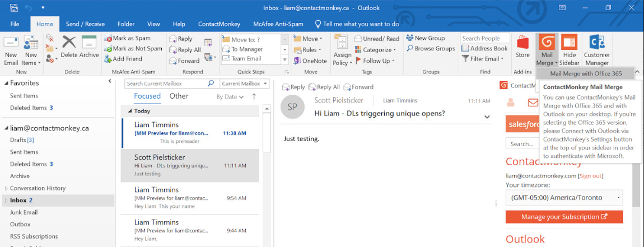
Task: Open the Rules dropdown
Action: click(x=308, y=50)
